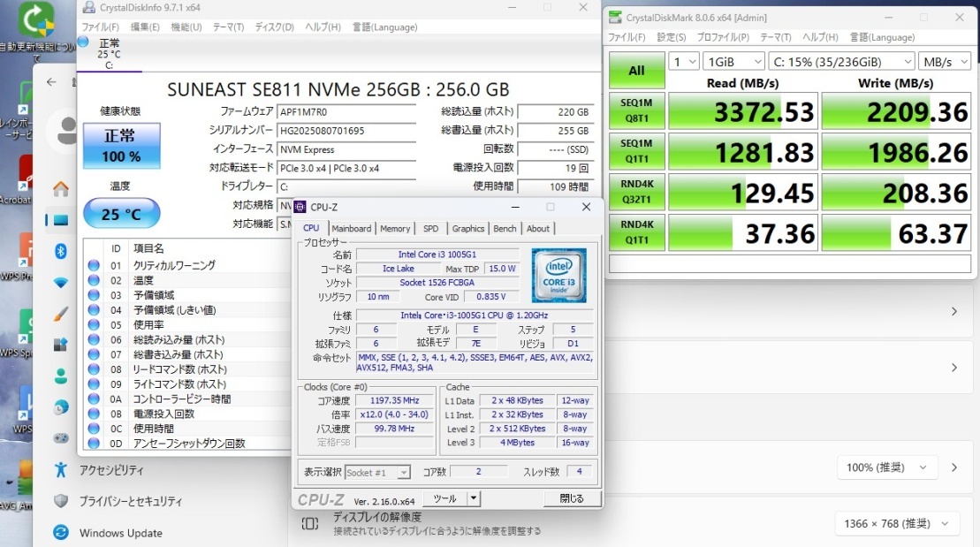The width and height of the screenshot is (980, 547).
Task: Start all tests with the All button
Action: [636, 70]
